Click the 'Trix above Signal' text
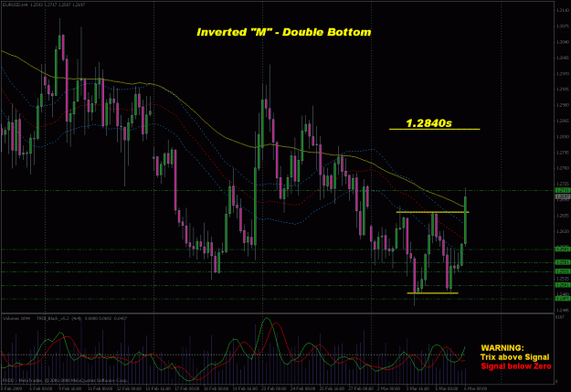571x392 pixels. (x=514, y=357)
